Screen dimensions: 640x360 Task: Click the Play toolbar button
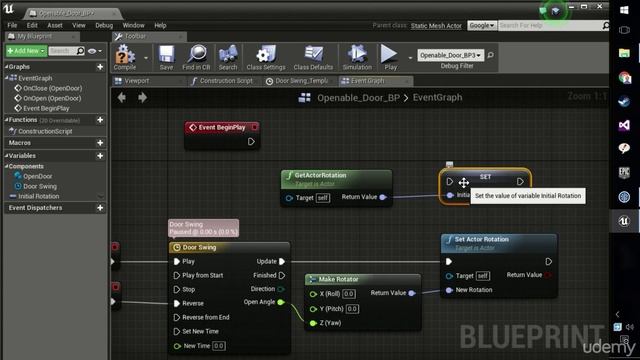click(390, 58)
